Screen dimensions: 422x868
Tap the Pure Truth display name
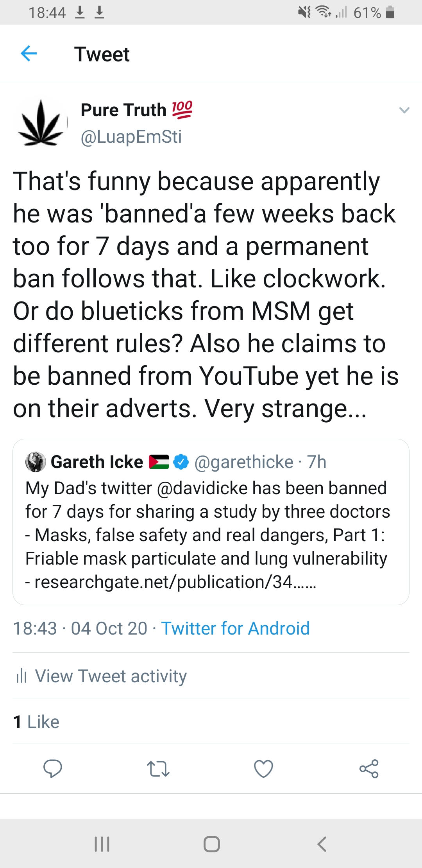[x=123, y=110]
